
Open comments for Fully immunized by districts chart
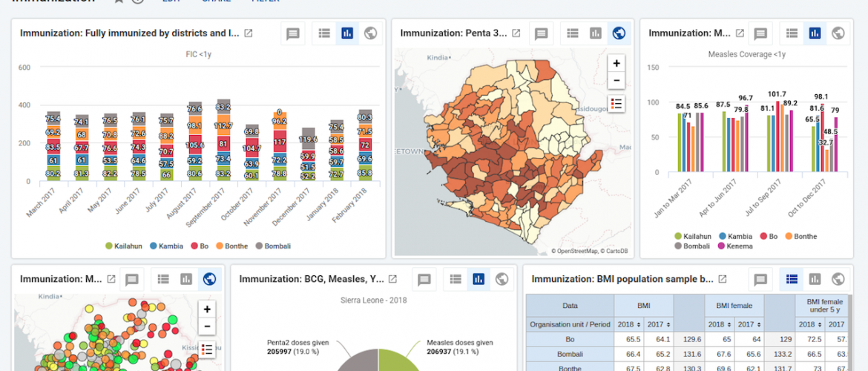coord(293,33)
